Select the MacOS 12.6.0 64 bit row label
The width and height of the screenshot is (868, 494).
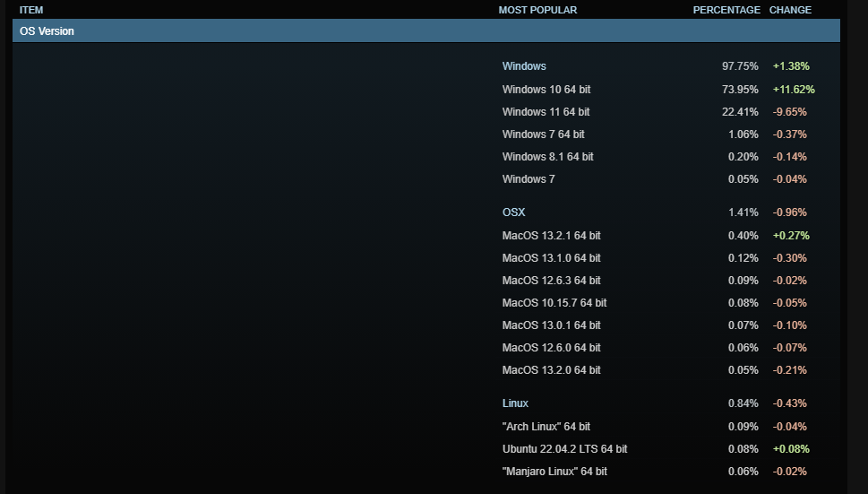[552, 348]
